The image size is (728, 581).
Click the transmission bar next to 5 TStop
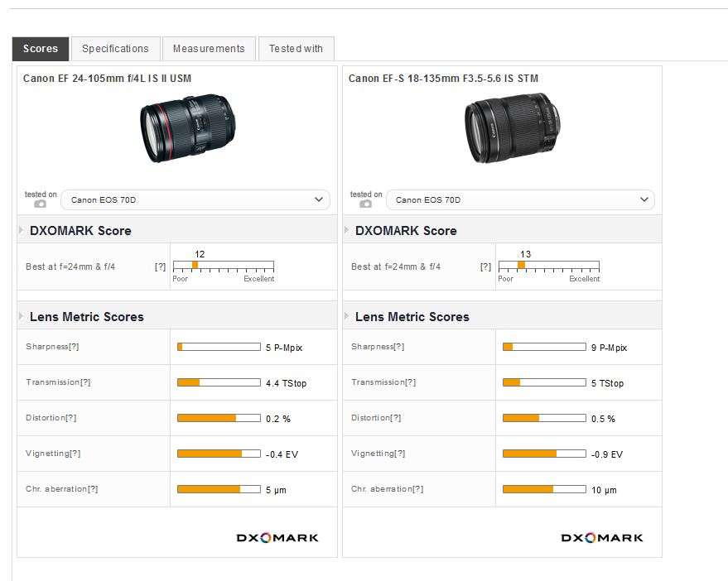[544, 382]
